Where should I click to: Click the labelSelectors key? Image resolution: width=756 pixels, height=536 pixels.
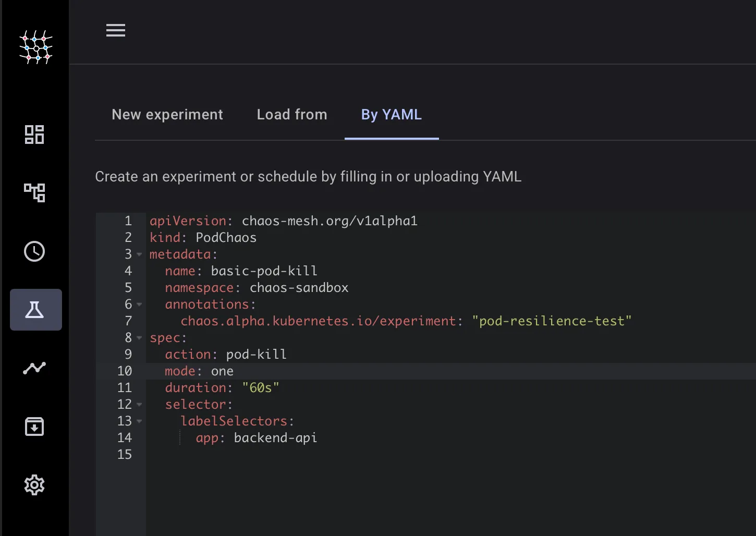pyautogui.click(x=234, y=421)
